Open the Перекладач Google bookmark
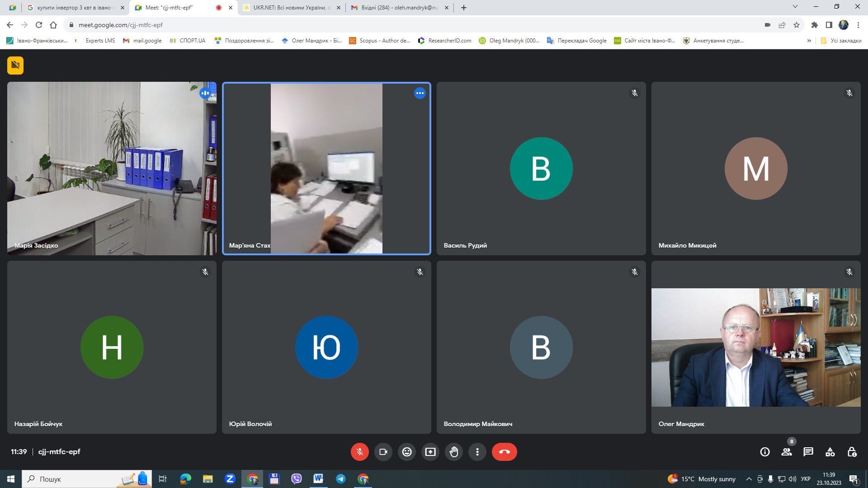 coord(577,41)
